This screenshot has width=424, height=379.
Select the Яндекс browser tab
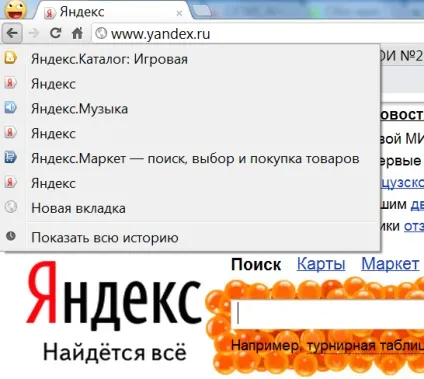(113, 12)
